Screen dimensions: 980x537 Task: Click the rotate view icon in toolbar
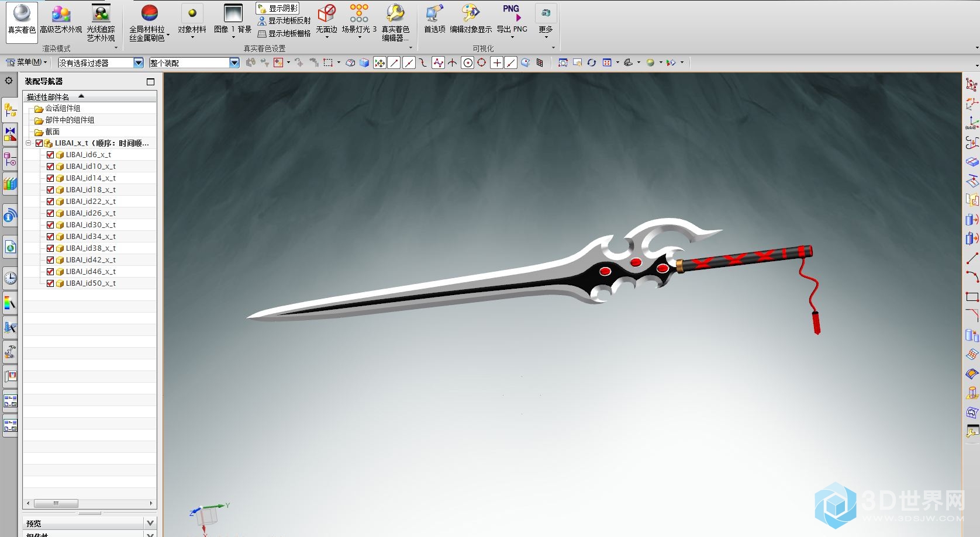tap(592, 63)
